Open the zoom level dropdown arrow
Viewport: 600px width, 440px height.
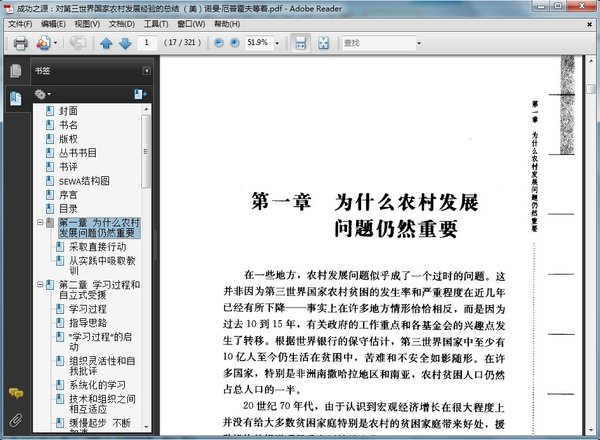point(277,43)
